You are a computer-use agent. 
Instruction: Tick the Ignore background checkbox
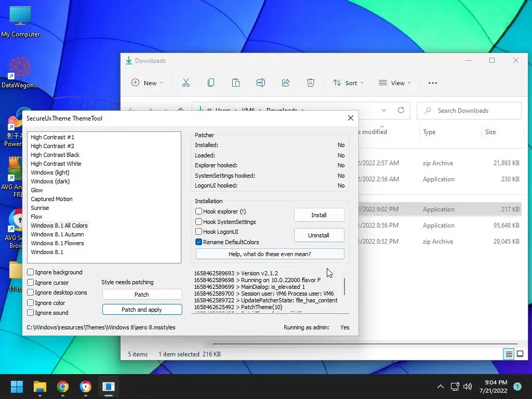pos(31,272)
